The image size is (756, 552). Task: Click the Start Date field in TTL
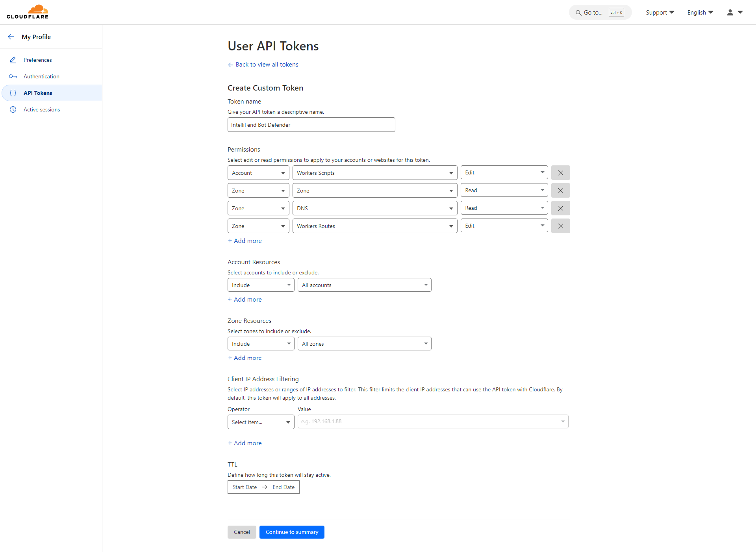click(245, 487)
